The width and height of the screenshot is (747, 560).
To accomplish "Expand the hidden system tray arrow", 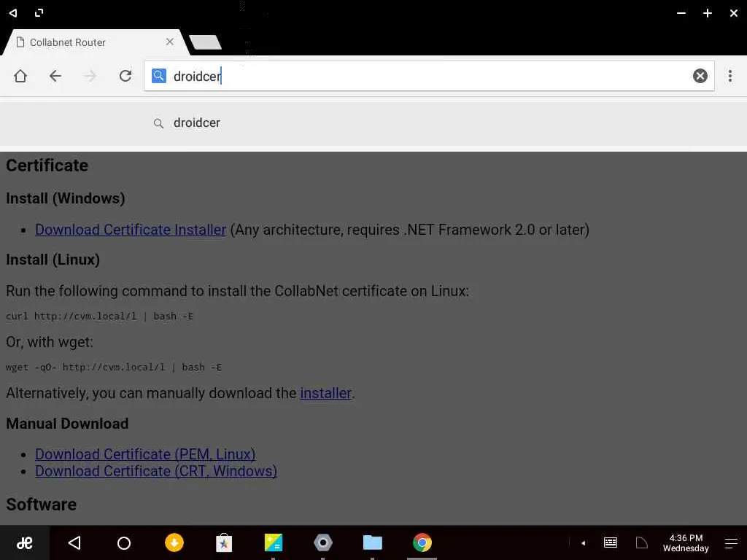I will [583, 542].
